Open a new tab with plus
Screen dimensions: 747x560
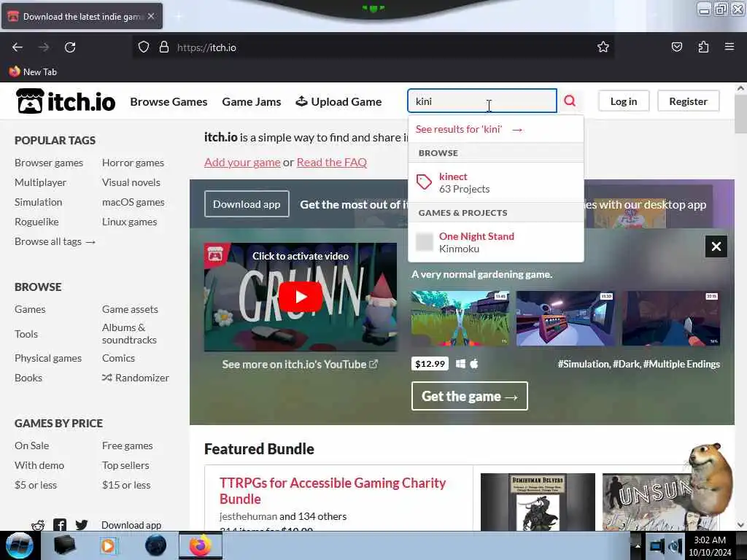[178, 17]
